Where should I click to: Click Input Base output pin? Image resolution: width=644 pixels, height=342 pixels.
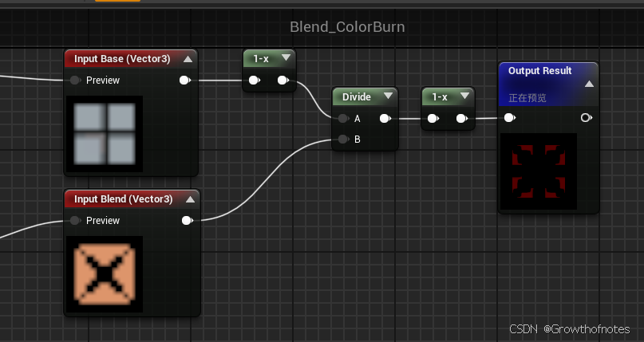(x=185, y=80)
